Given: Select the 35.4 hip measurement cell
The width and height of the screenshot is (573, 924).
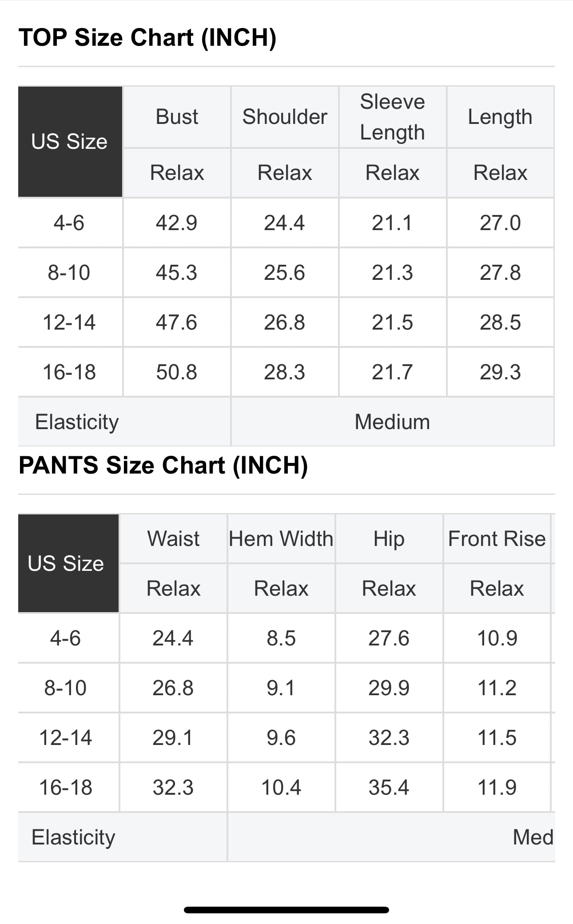Looking at the screenshot, I should (389, 787).
